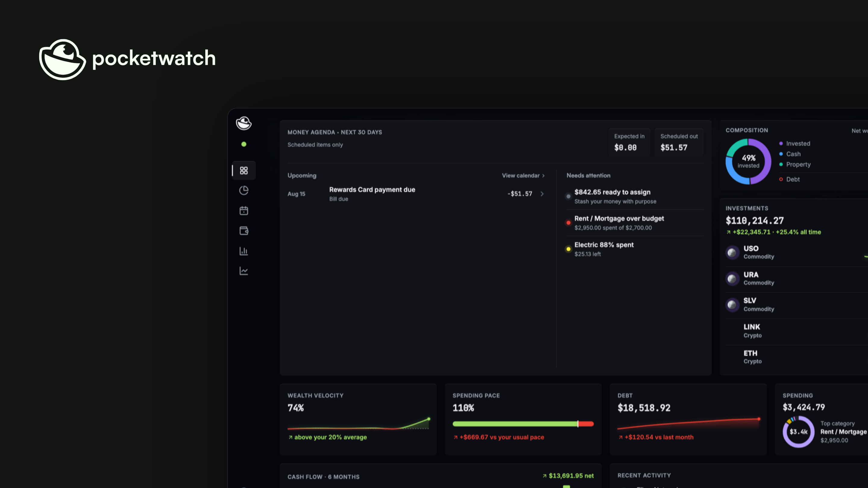Click the $3.4k spending donut chart
868x488 pixels.
point(798,432)
